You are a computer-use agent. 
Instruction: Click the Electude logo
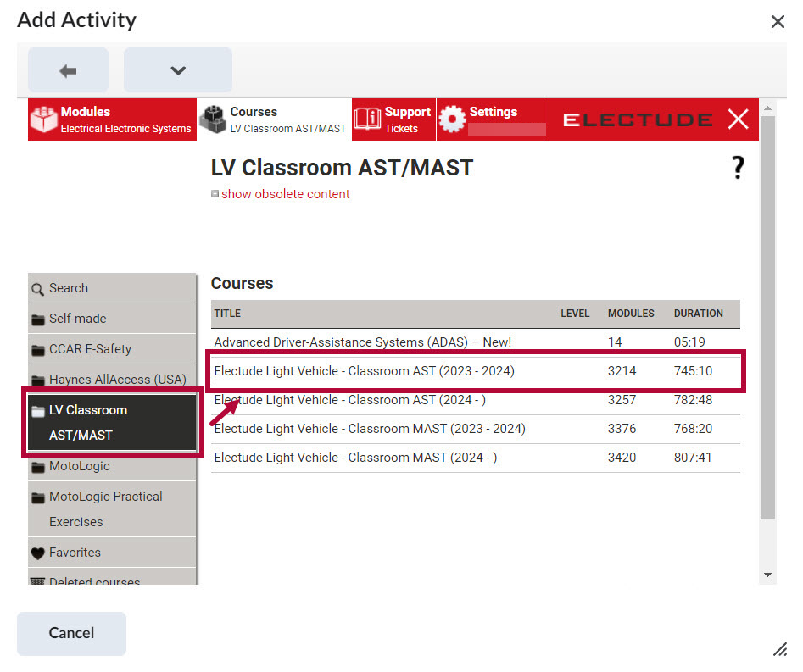coord(638,119)
